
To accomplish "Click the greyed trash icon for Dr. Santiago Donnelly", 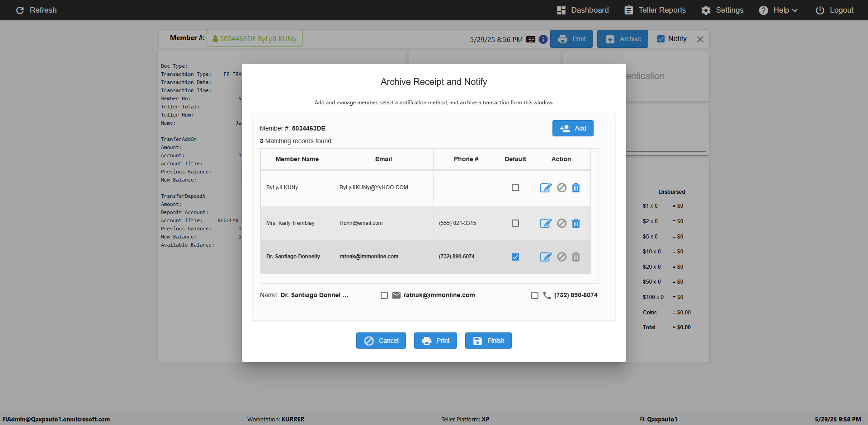I will click(576, 257).
